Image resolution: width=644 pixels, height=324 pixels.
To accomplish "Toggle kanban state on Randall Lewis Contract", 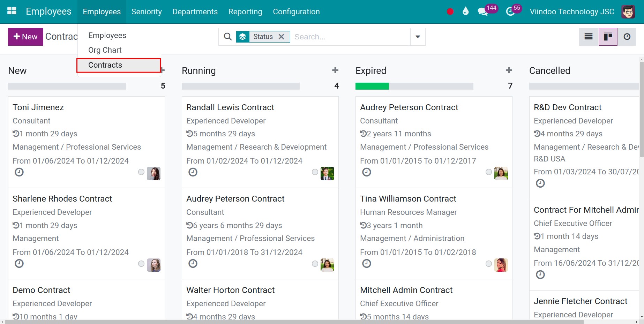I will point(315,172).
